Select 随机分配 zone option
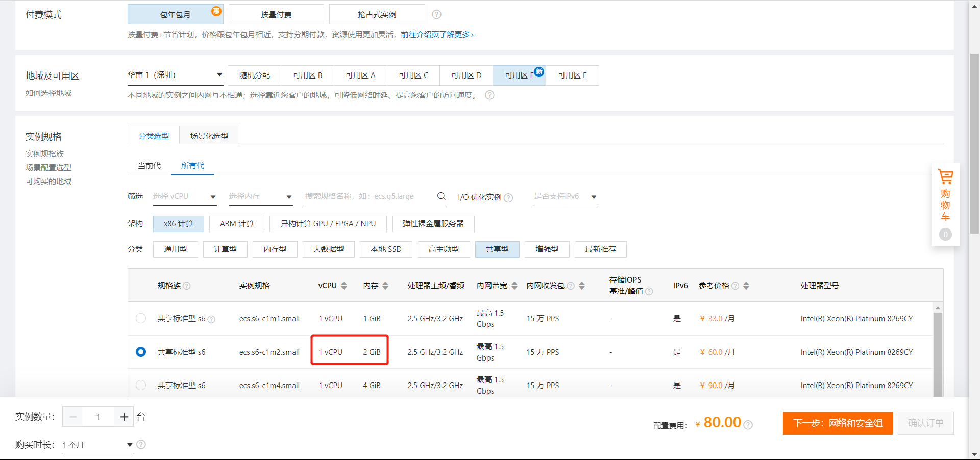The image size is (980, 460). (255, 75)
